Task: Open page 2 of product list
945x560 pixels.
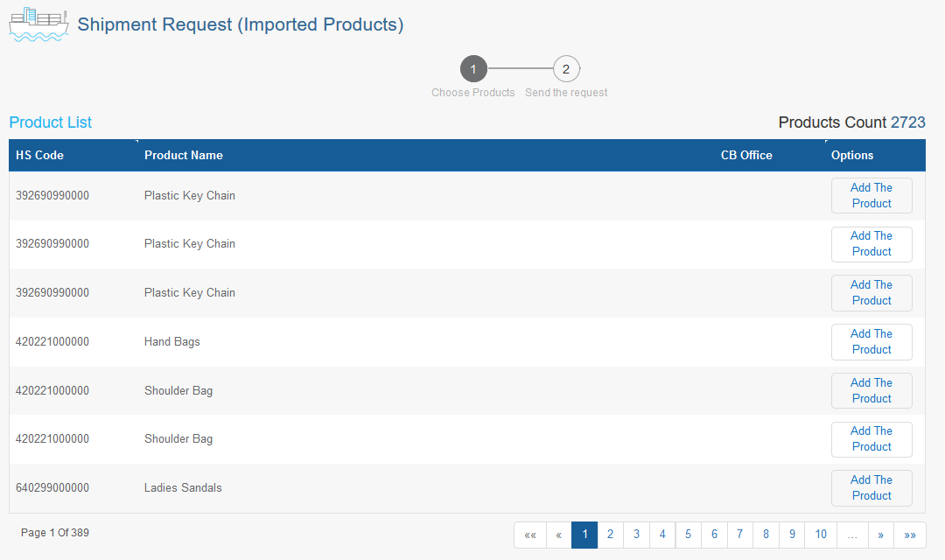Action: [x=611, y=535]
